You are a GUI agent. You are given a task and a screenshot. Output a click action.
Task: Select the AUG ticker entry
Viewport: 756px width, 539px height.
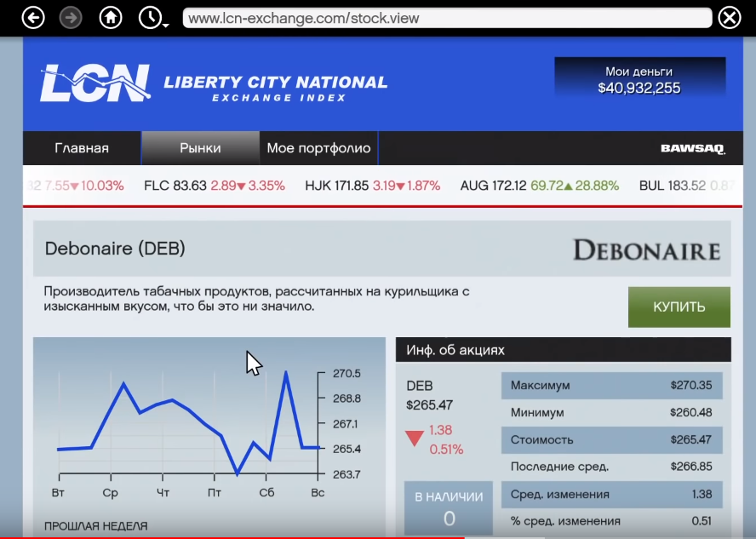point(539,186)
